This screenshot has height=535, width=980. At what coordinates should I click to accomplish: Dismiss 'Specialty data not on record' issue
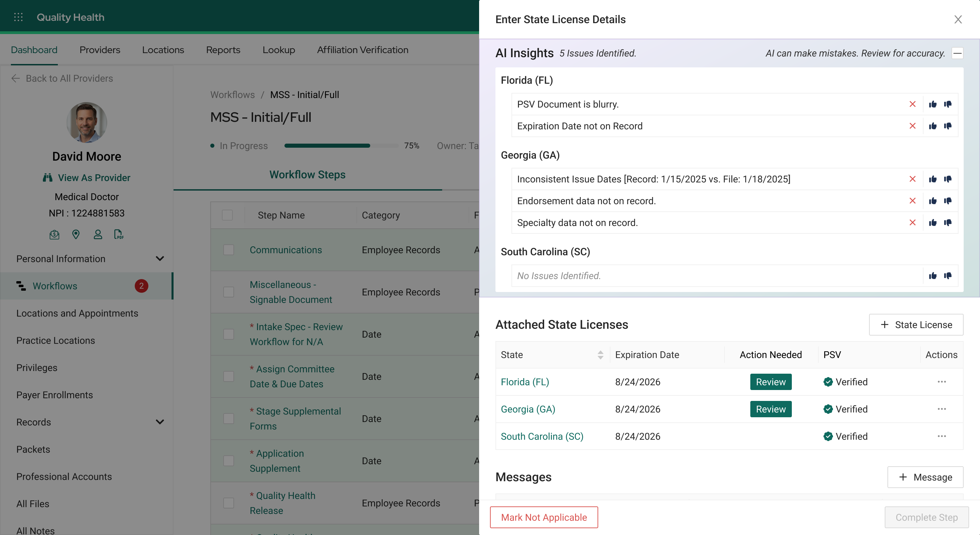pyautogui.click(x=912, y=223)
